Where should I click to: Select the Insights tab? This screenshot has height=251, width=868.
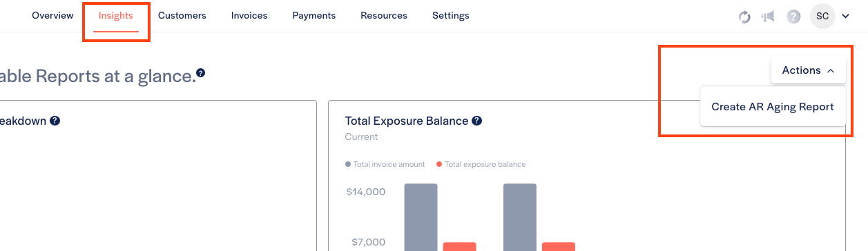point(116,15)
